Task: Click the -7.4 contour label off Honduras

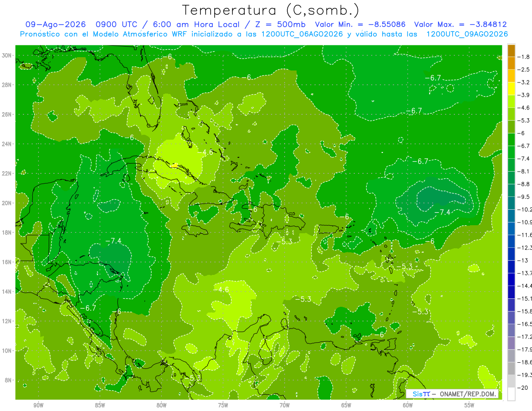Action: click(x=113, y=241)
